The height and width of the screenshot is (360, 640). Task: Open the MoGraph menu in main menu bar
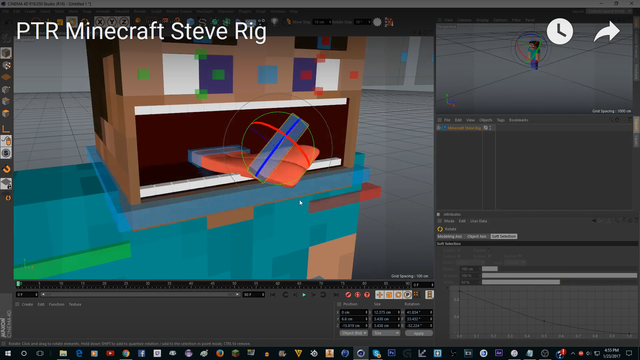tap(204, 11)
